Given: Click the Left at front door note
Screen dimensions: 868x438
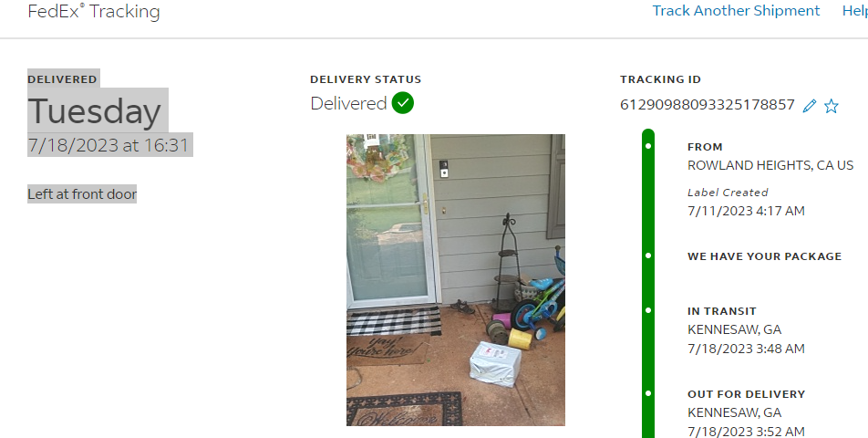Looking at the screenshot, I should pyautogui.click(x=82, y=193).
